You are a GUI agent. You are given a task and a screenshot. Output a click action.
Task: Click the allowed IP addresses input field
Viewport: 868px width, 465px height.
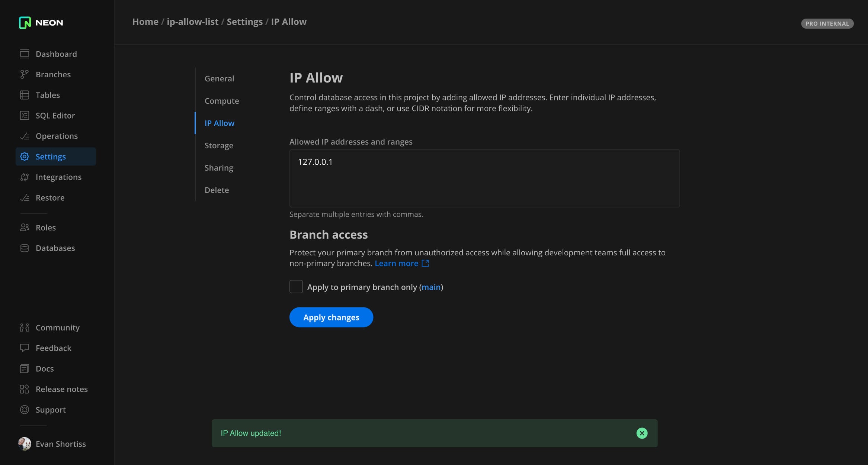point(484,178)
